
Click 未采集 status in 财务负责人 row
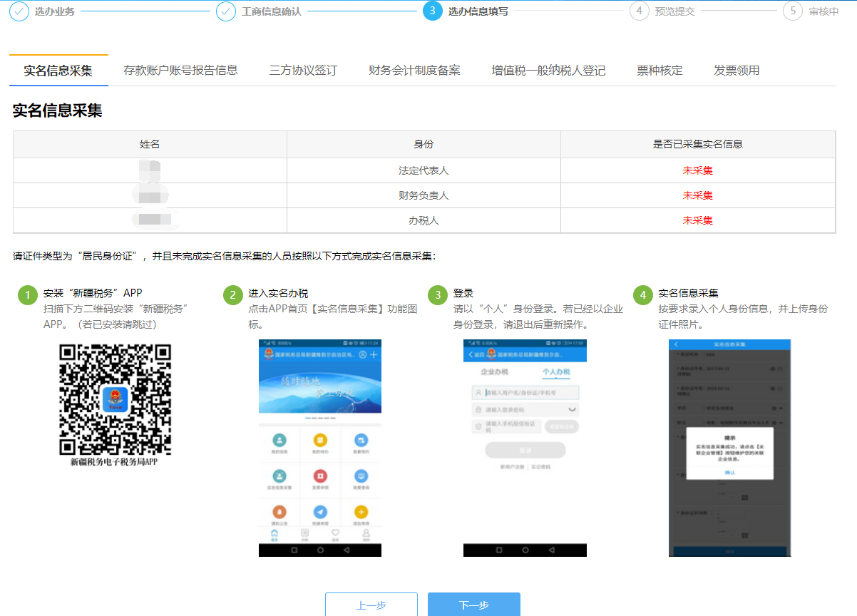[x=698, y=195]
